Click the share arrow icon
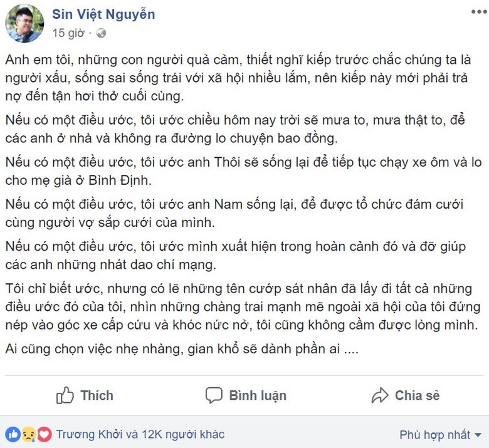 tap(380, 395)
